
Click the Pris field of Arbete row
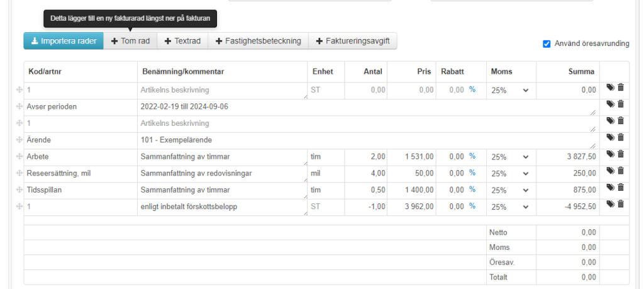coord(411,157)
